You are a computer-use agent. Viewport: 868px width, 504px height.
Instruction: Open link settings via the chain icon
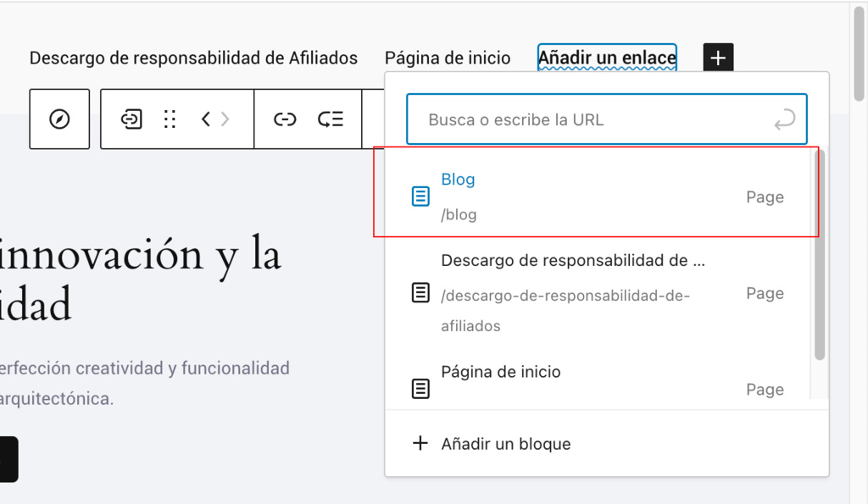[x=285, y=119]
